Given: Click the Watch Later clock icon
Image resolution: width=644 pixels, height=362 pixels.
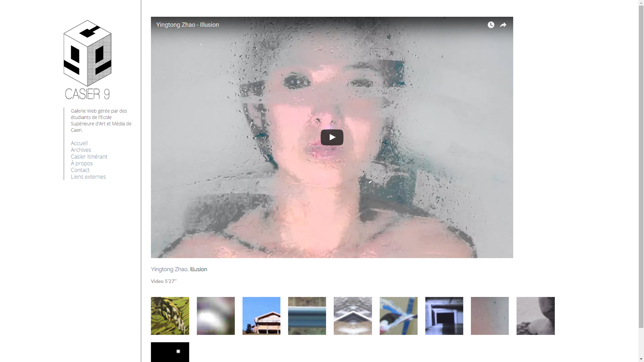Looking at the screenshot, I should point(491,25).
